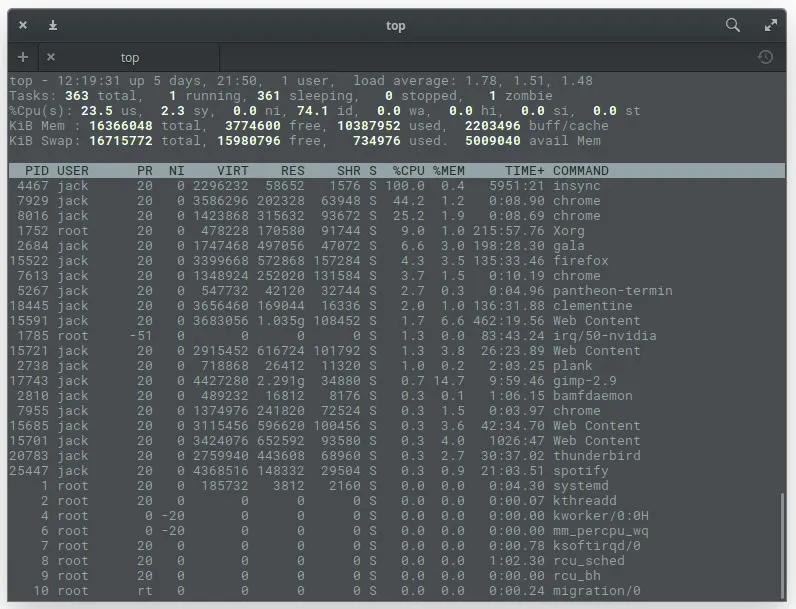Close the "top" tab with its x
796x609 pixels.
pyautogui.click(x=51, y=57)
